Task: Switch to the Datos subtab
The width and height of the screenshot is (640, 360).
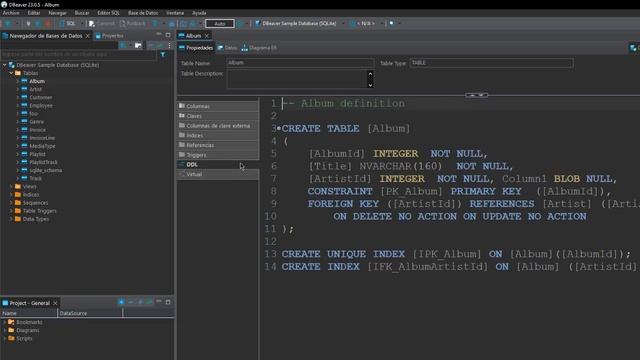Action: 227,48
